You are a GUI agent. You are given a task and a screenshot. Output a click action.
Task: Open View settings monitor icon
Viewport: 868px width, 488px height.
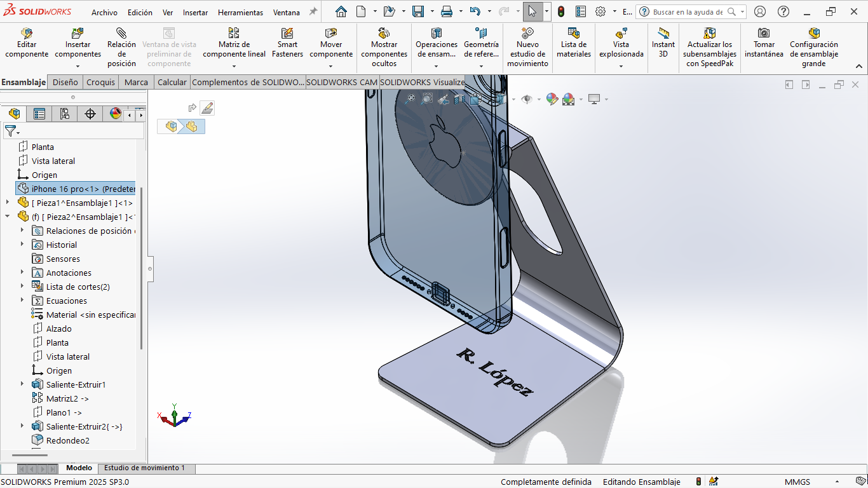594,99
